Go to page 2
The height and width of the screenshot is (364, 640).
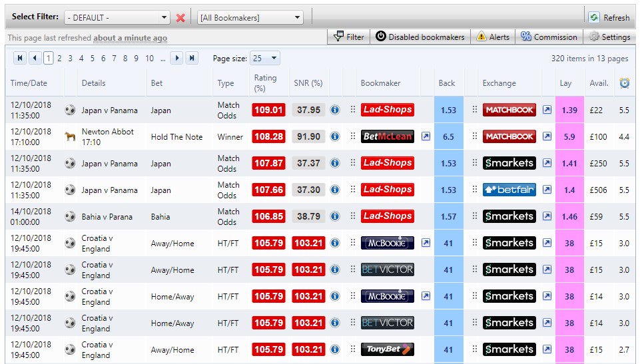(x=59, y=59)
